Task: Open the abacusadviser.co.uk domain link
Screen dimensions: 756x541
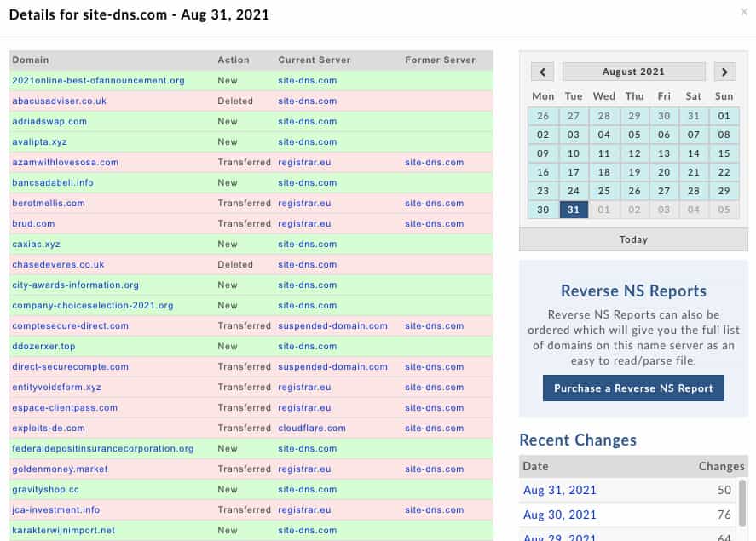Action: 56,101
